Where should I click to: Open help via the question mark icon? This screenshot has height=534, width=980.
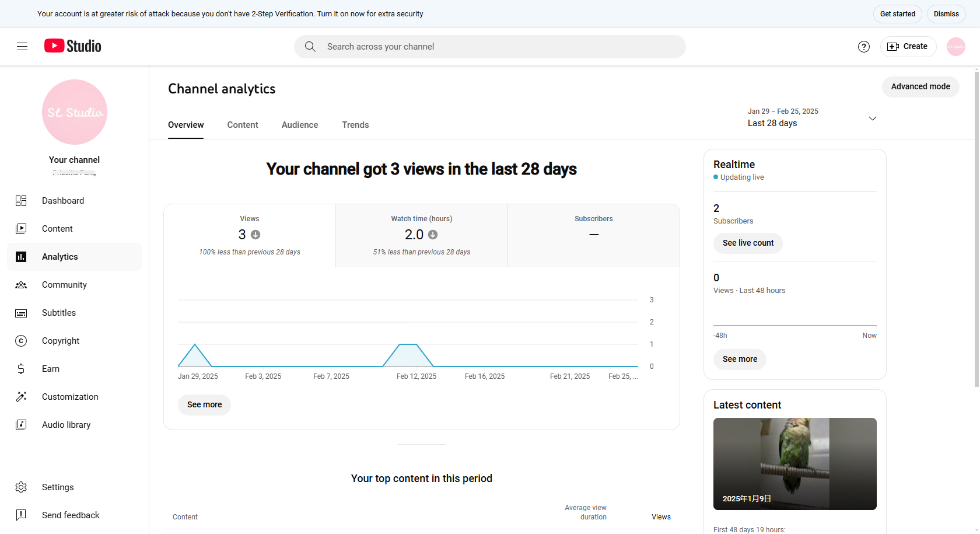coord(863,46)
